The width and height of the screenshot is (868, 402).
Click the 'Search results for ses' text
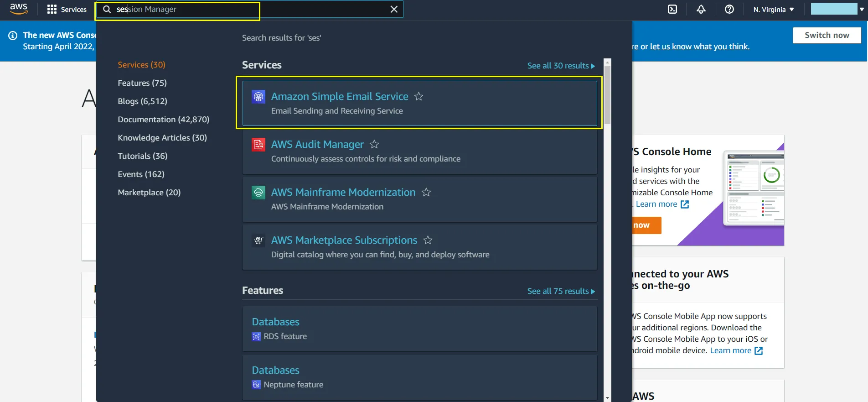tap(281, 38)
